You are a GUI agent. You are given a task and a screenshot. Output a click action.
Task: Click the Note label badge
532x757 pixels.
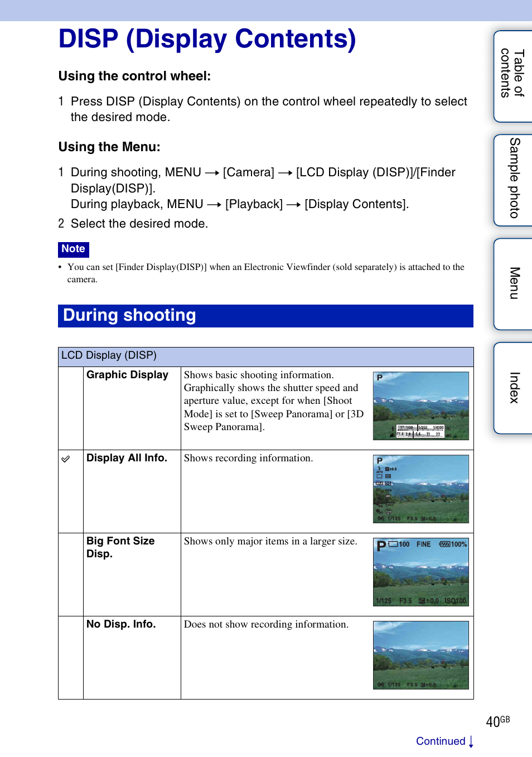[x=74, y=249]
